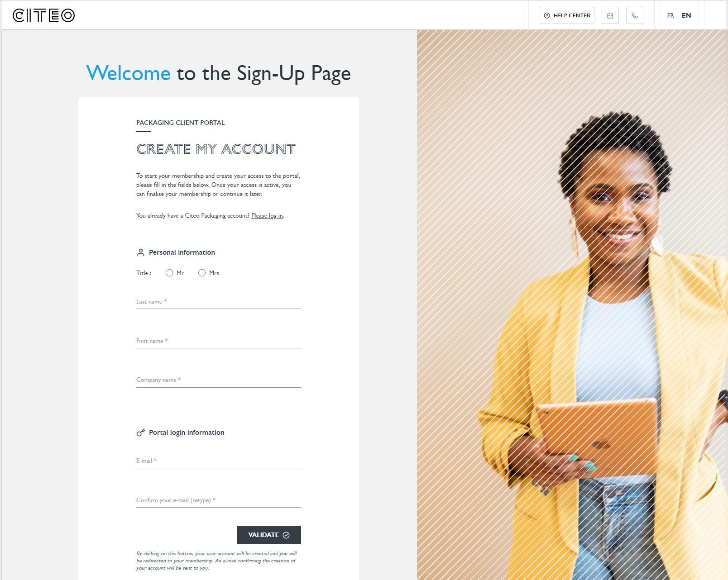Click the Validate button

[269, 535]
